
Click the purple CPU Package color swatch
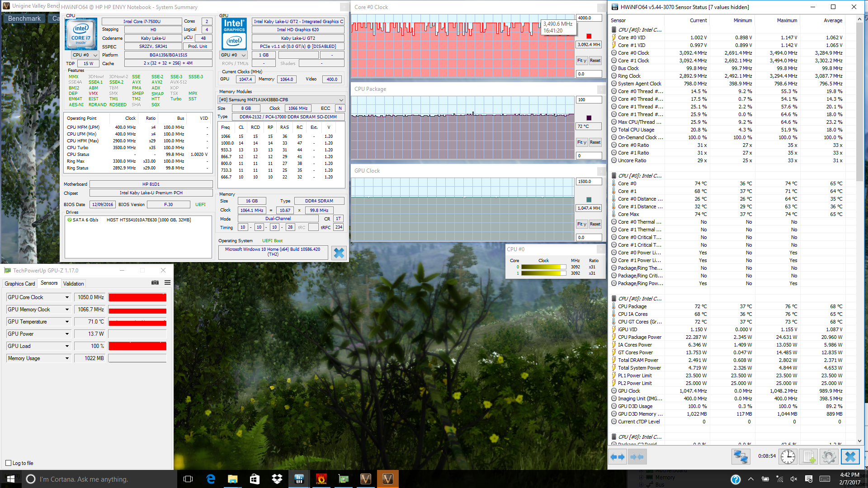(x=589, y=118)
